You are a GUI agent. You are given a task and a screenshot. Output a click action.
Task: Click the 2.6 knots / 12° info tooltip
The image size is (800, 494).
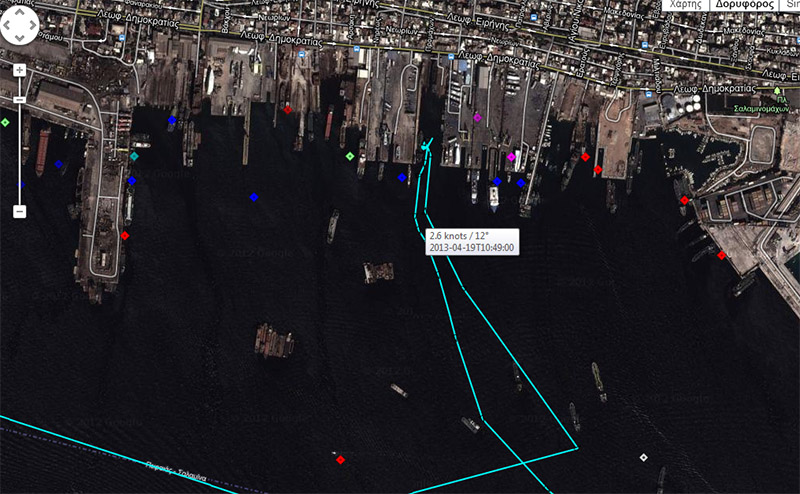[x=471, y=241]
